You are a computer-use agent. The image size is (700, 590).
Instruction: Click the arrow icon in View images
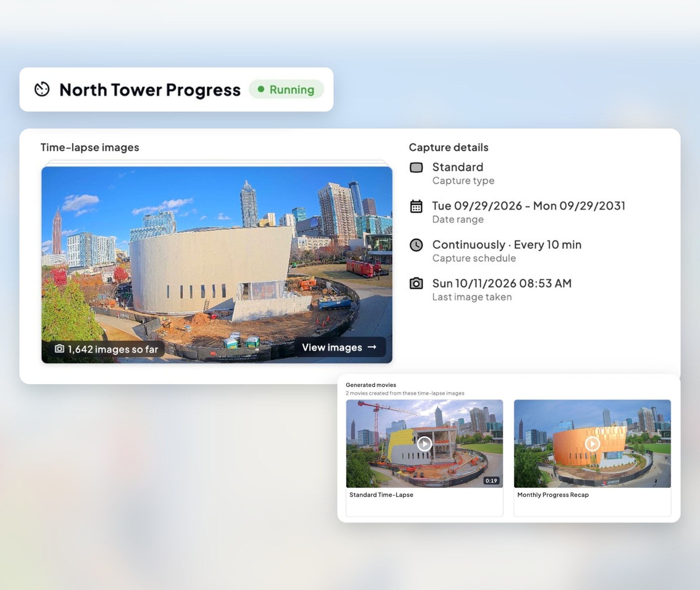(x=372, y=347)
